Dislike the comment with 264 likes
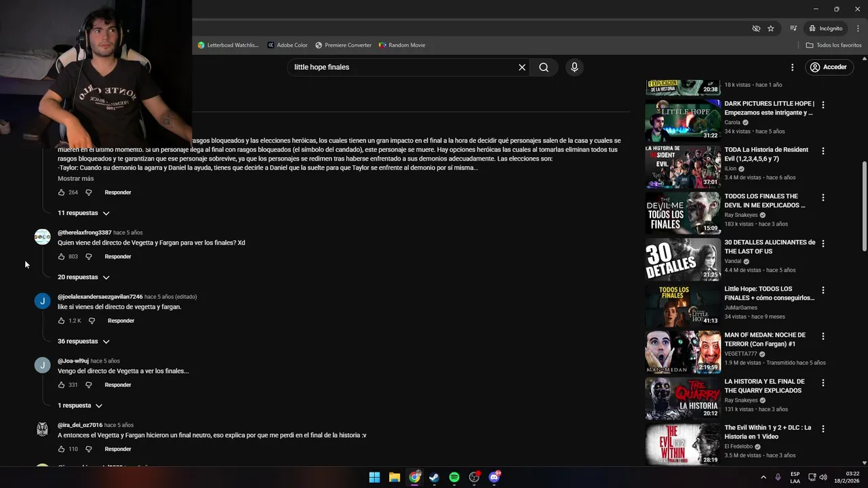 (88, 192)
